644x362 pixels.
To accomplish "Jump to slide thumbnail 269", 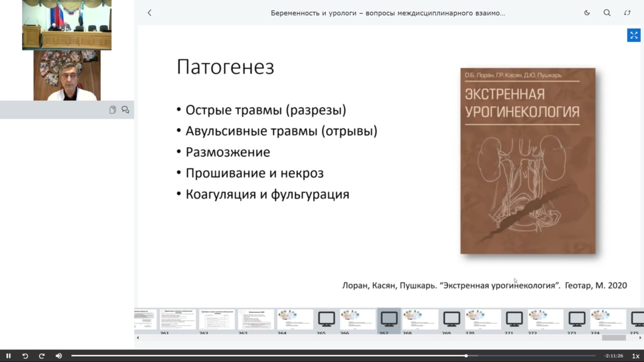I will pyautogui.click(x=452, y=319).
